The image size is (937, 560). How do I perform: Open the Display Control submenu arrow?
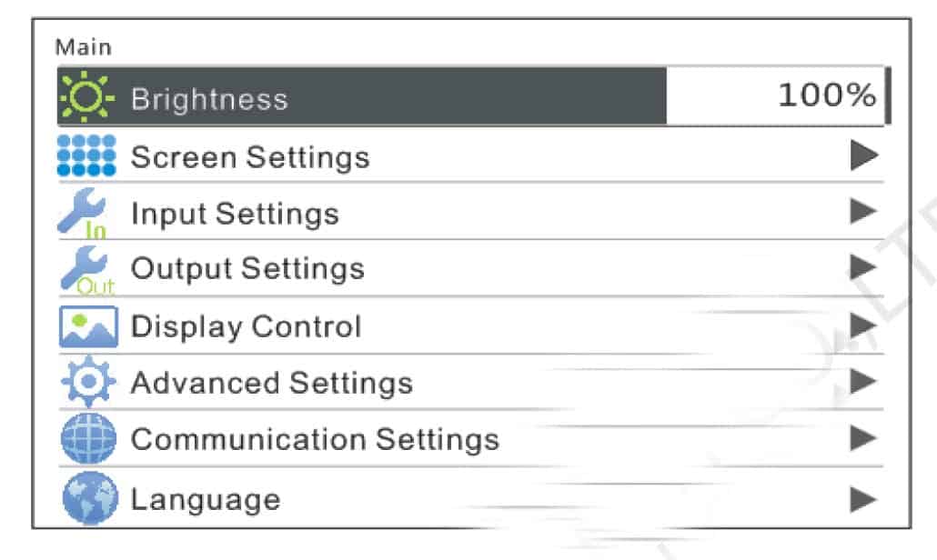click(863, 325)
